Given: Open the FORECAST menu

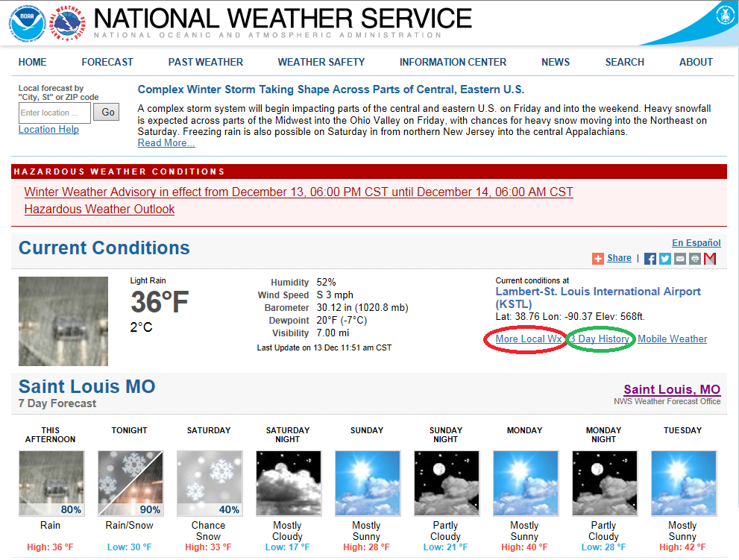Looking at the screenshot, I should point(107,62).
